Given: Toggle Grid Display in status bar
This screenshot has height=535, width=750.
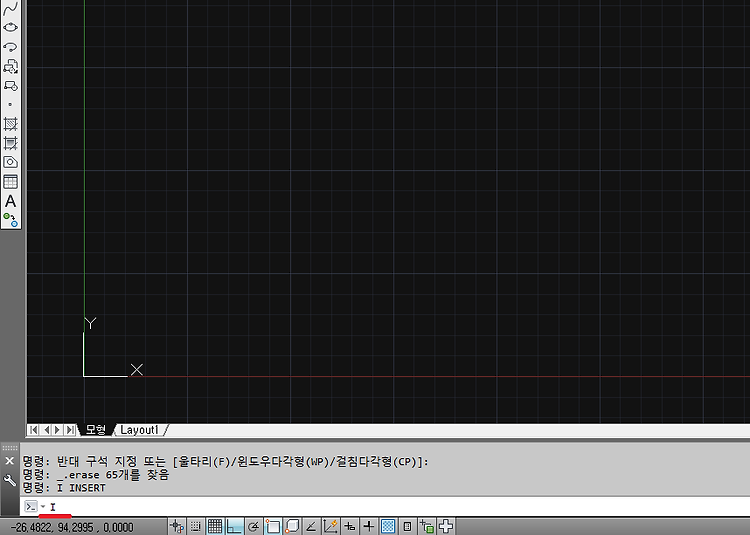Looking at the screenshot, I should tap(215, 526).
